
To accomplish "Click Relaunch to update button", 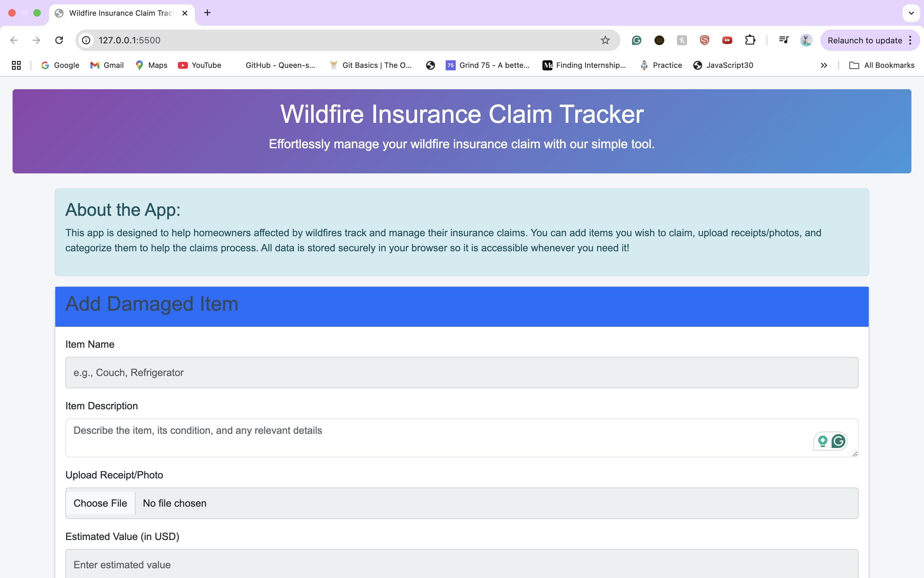I will [864, 40].
